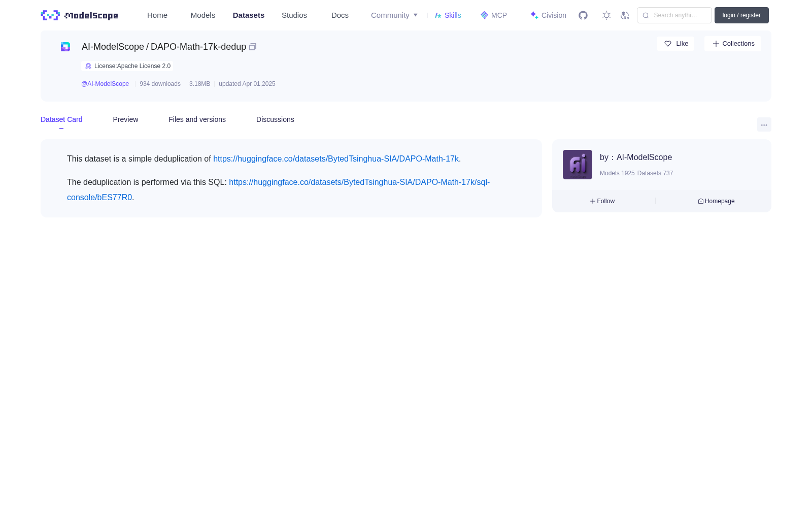Click the @AI-ModelScope owner link
This screenshot has height=508, width=812.
(x=105, y=84)
